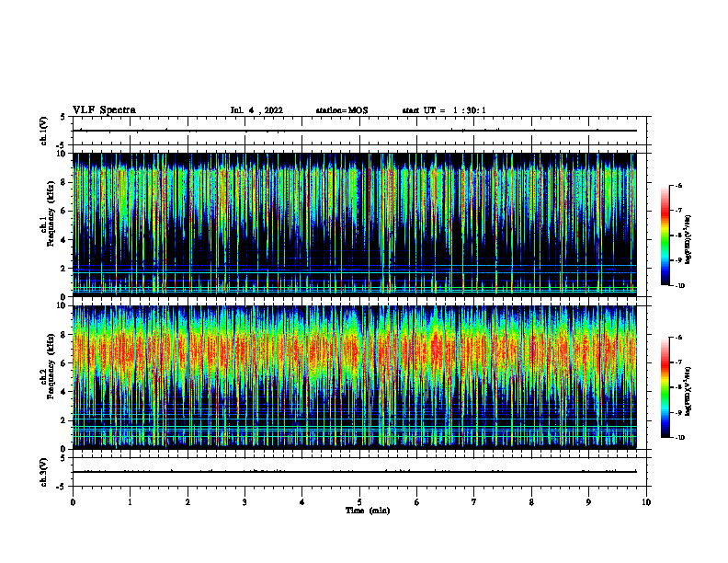This screenshot has height=563, width=728.
Task: Click the ch.2 frequency tick "4"
Action: [63, 392]
